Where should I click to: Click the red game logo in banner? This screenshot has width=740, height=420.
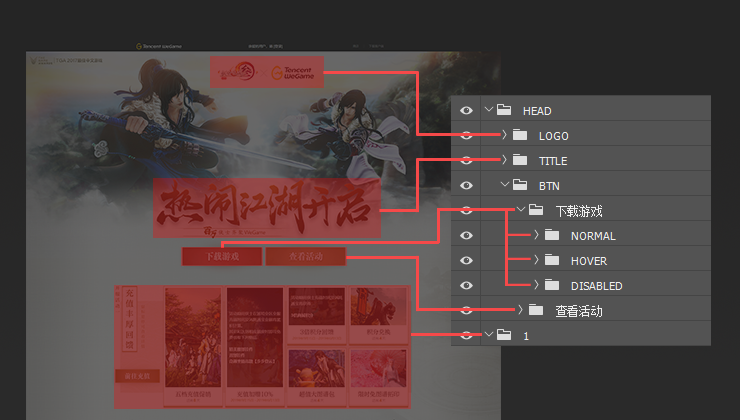[x=236, y=72]
